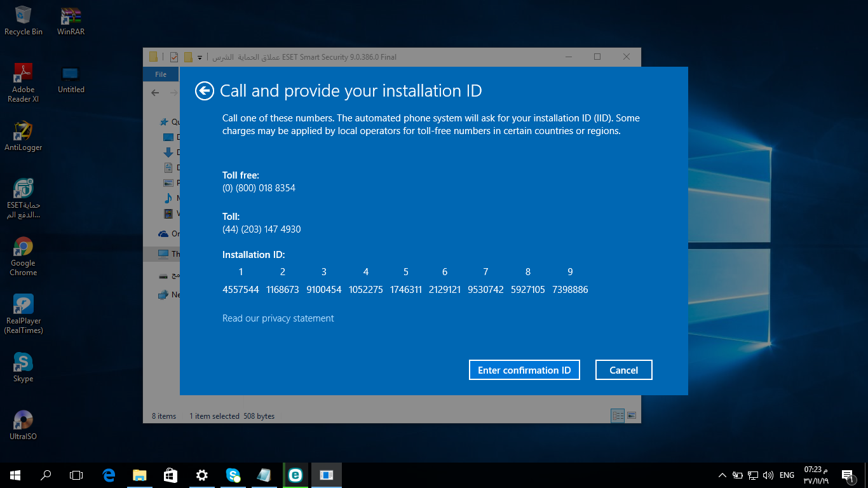Viewport: 868px width, 488px height.
Task: Open the Skype desktop shortcut
Action: [24, 367]
